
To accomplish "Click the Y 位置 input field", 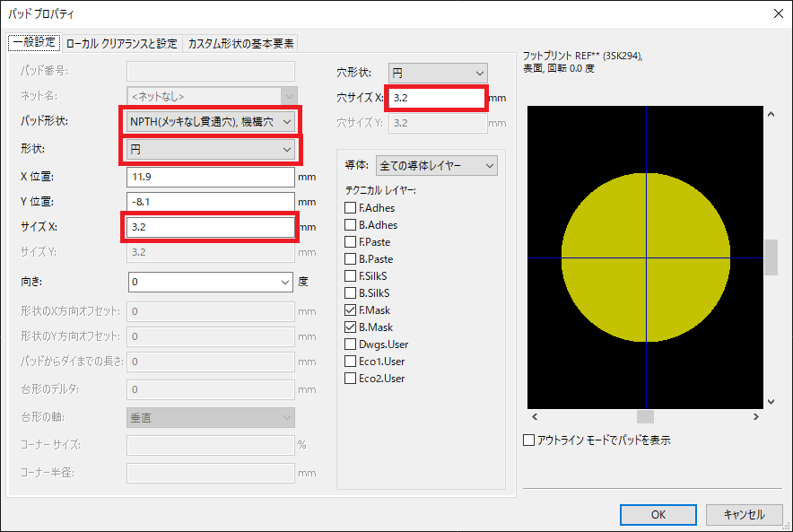I will pyautogui.click(x=211, y=202).
